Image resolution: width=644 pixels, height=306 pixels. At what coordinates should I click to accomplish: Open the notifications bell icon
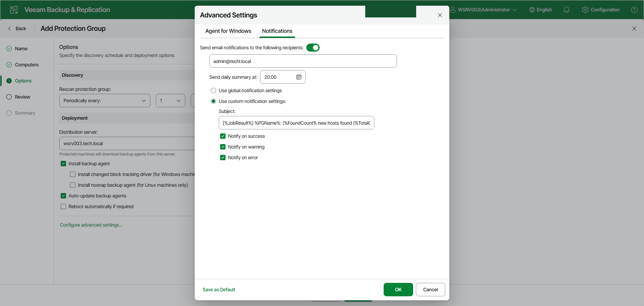point(567,10)
